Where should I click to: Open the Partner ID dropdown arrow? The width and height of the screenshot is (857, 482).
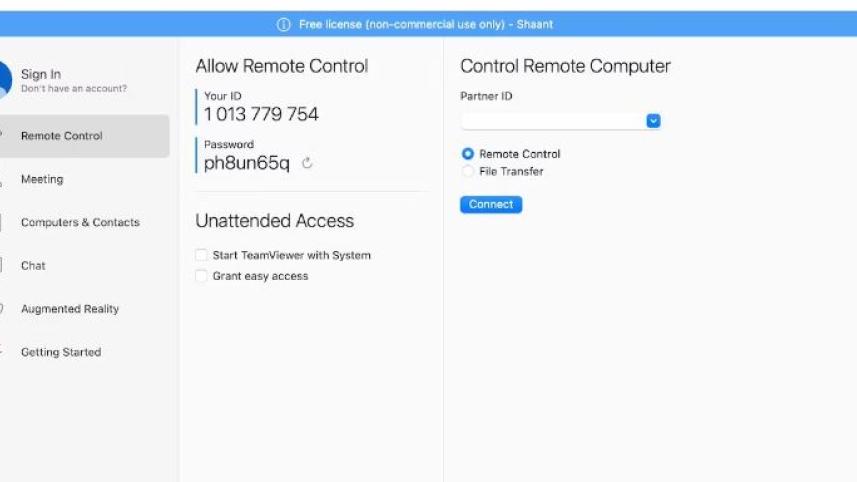coord(653,121)
